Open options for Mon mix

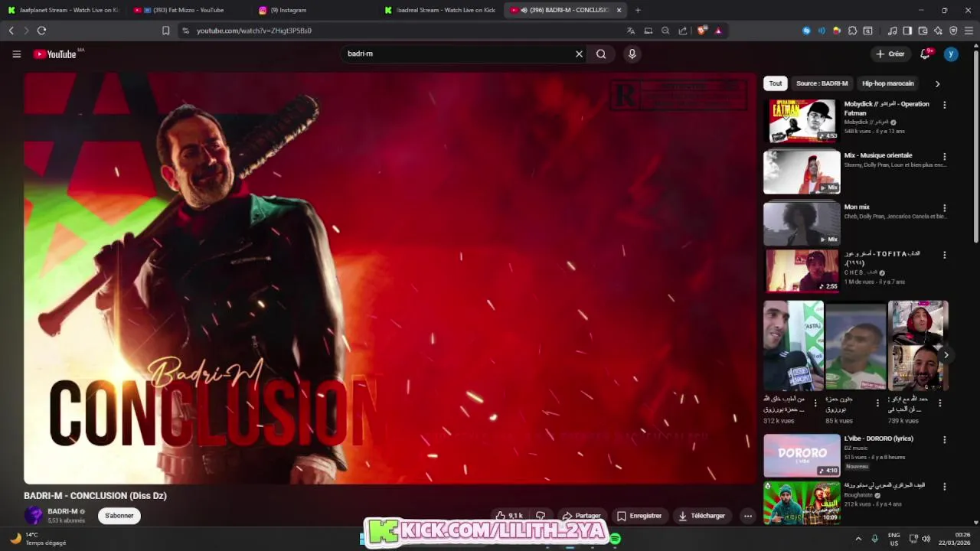(x=944, y=207)
